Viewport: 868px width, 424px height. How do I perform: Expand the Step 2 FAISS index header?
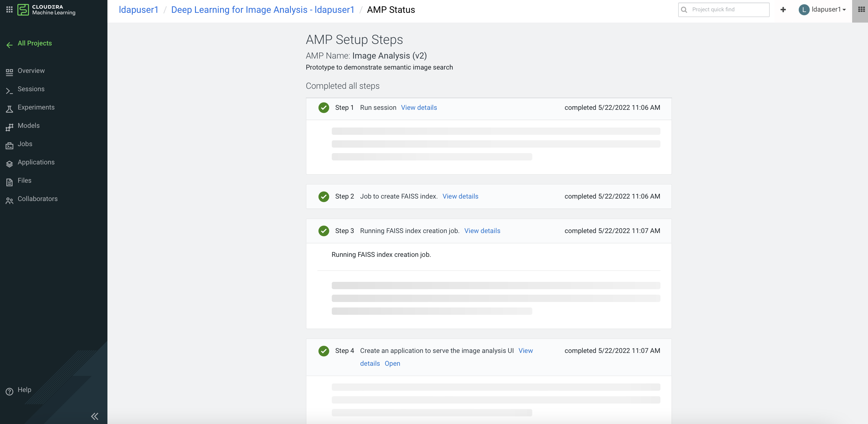point(398,196)
